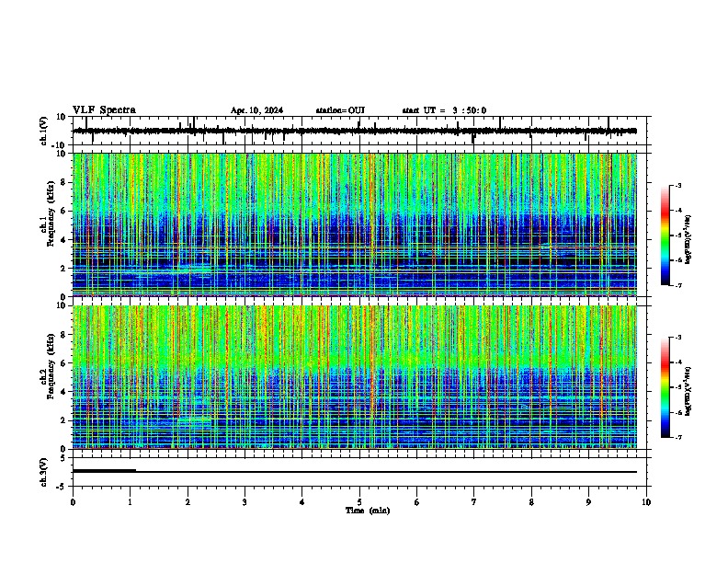Click the -3 label on ch.2 color bar
This screenshot has height=563, width=728.
[x=678, y=338]
